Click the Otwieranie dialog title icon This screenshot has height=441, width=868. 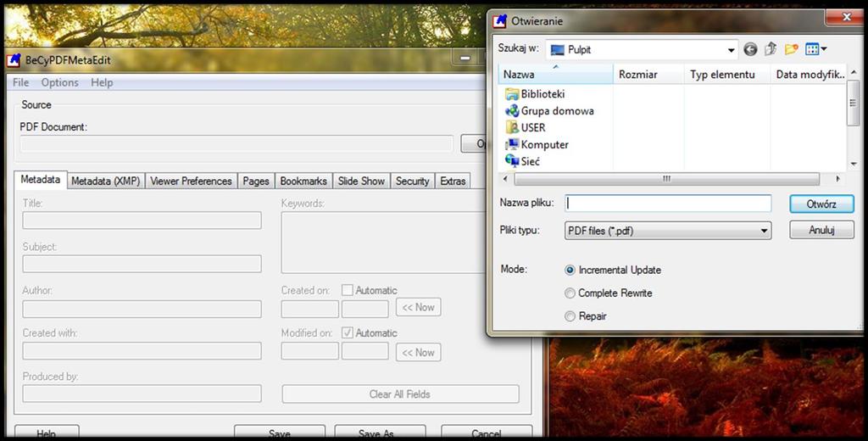(500, 21)
